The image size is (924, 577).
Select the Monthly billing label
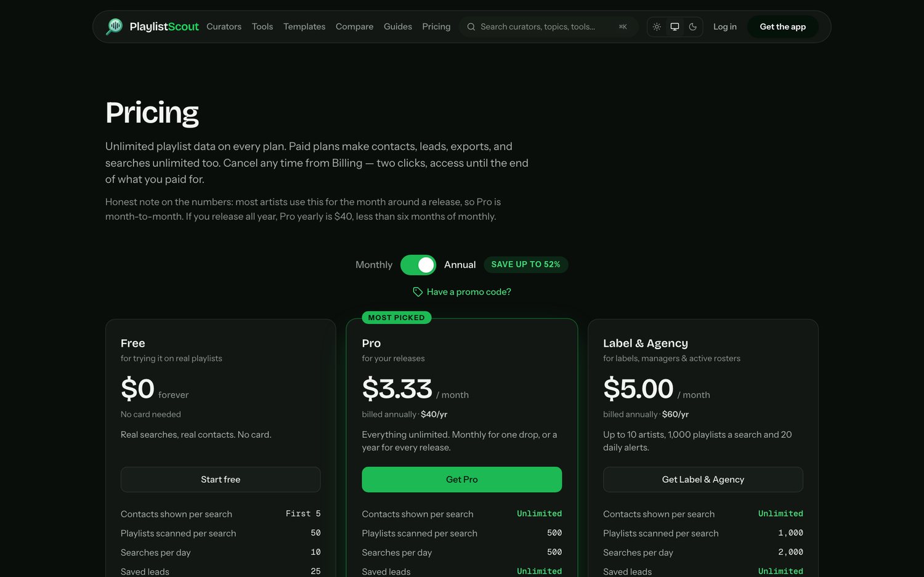click(374, 265)
